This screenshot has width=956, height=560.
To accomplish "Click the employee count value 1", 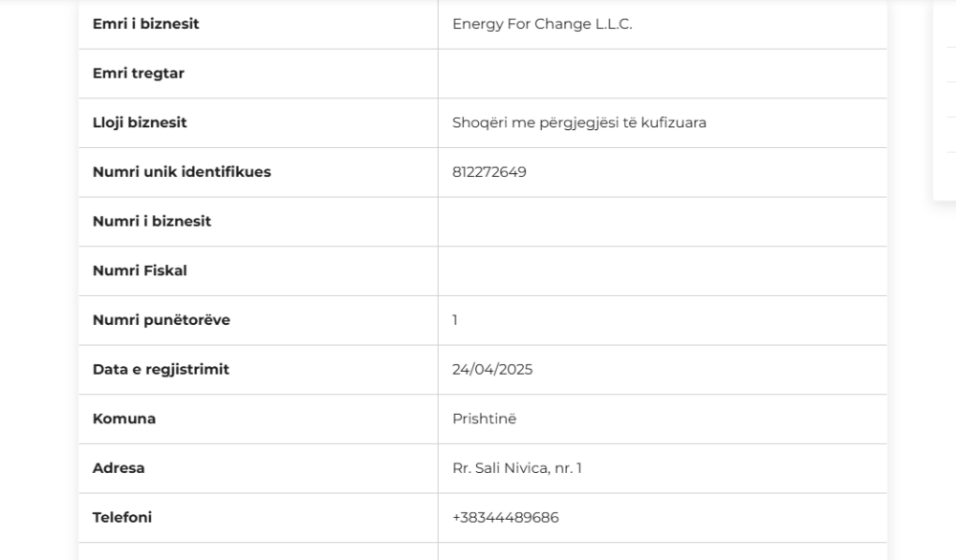I will click(455, 320).
